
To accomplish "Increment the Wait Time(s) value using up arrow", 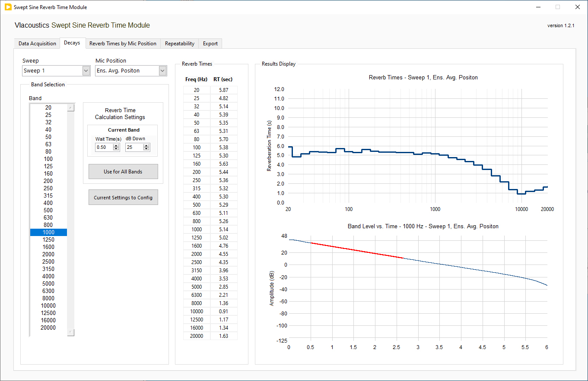I will pos(115,145).
